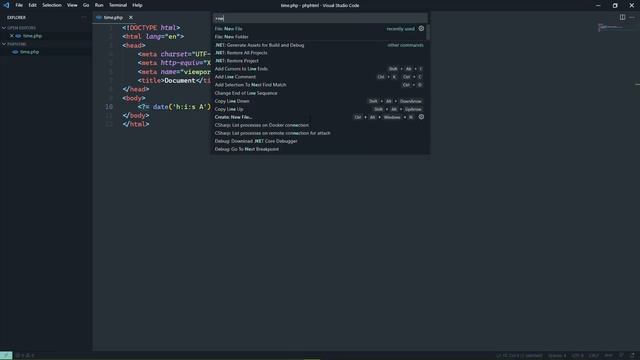
Task: Open the Run menu
Action: coord(99,5)
